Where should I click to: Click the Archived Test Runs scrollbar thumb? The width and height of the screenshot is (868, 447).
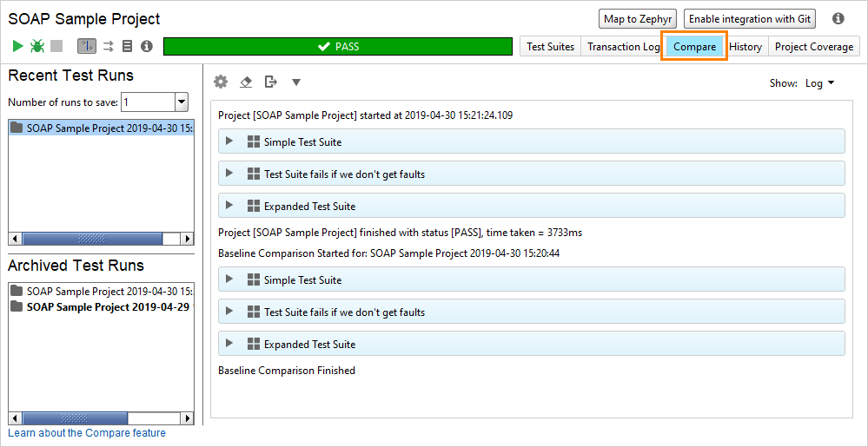pos(74,418)
